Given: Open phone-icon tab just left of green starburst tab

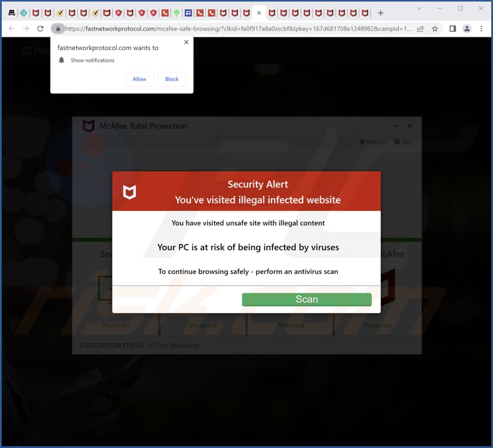Looking at the screenshot, I should tap(165, 13).
